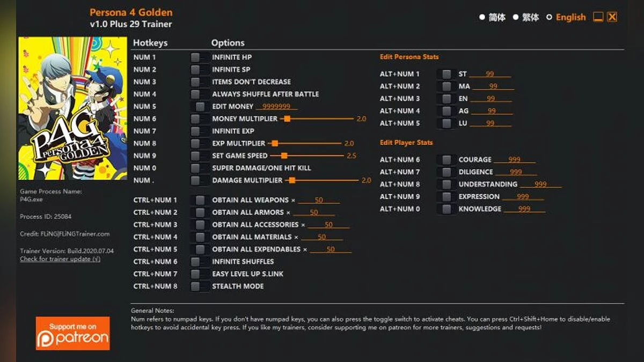The width and height of the screenshot is (644, 362).
Task: Click the Courage stat value field
Action: click(x=514, y=159)
